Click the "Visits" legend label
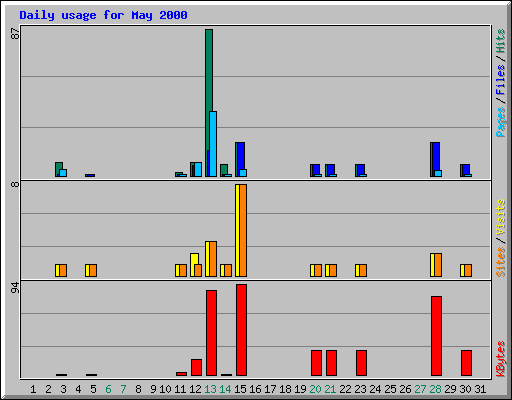The height and width of the screenshot is (400, 512). [500, 218]
